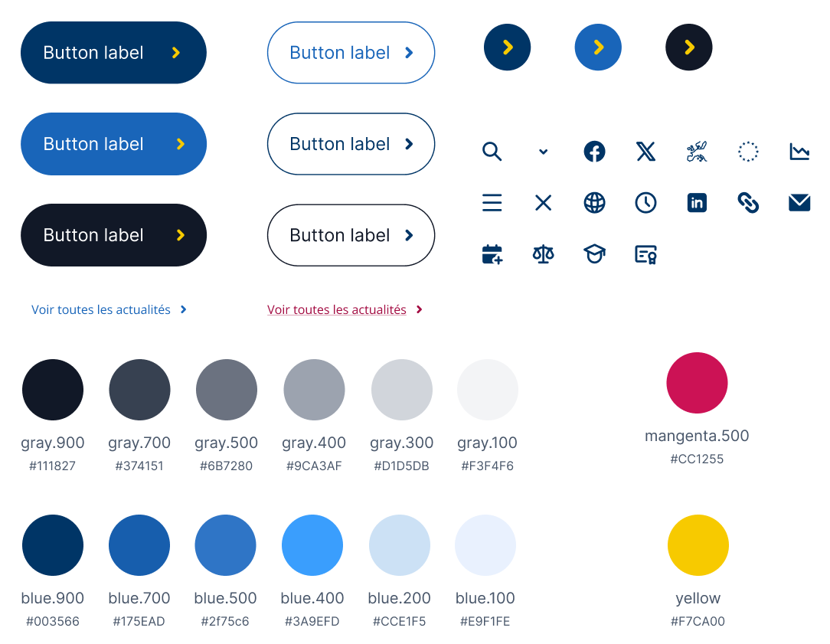Open the mail envelope icon
The width and height of the screenshot is (830, 644).
799,202
